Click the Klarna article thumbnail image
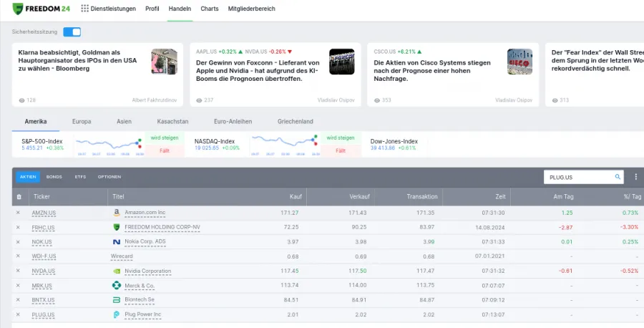The image size is (644, 328). [x=165, y=62]
